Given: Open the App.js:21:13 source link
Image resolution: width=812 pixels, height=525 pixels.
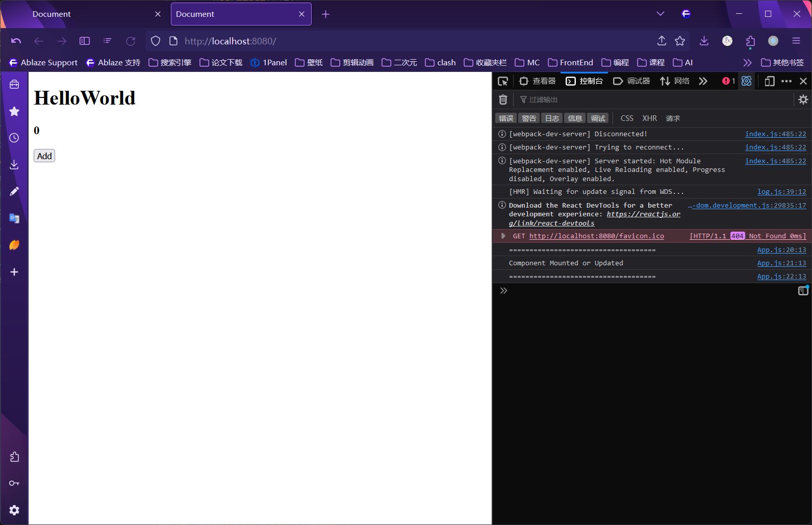Looking at the screenshot, I should pyautogui.click(x=781, y=263).
